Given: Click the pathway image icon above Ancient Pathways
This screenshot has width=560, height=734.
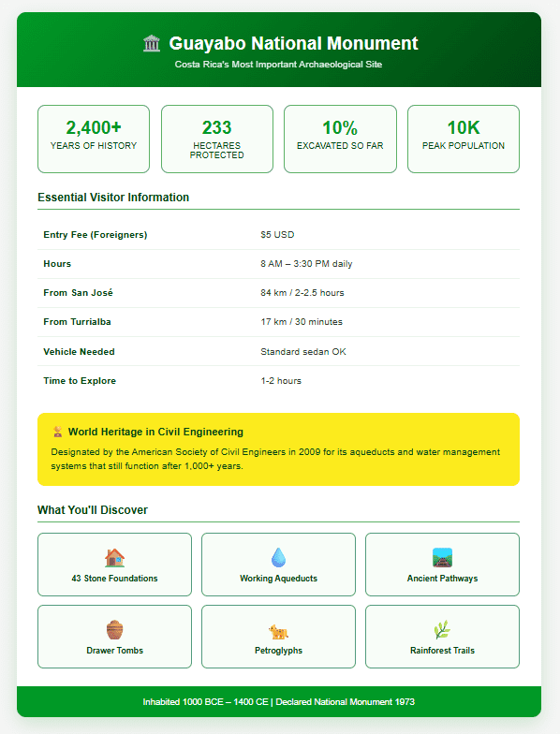Looking at the screenshot, I should coord(442,558).
